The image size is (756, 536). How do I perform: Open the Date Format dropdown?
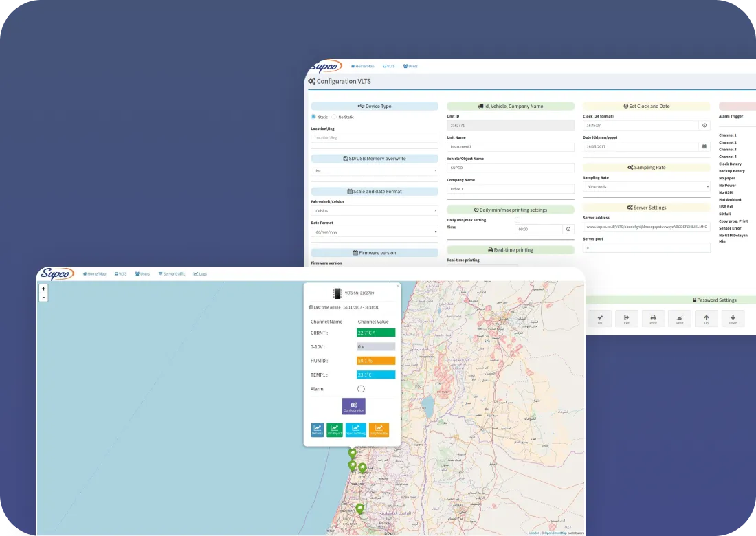point(374,232)
